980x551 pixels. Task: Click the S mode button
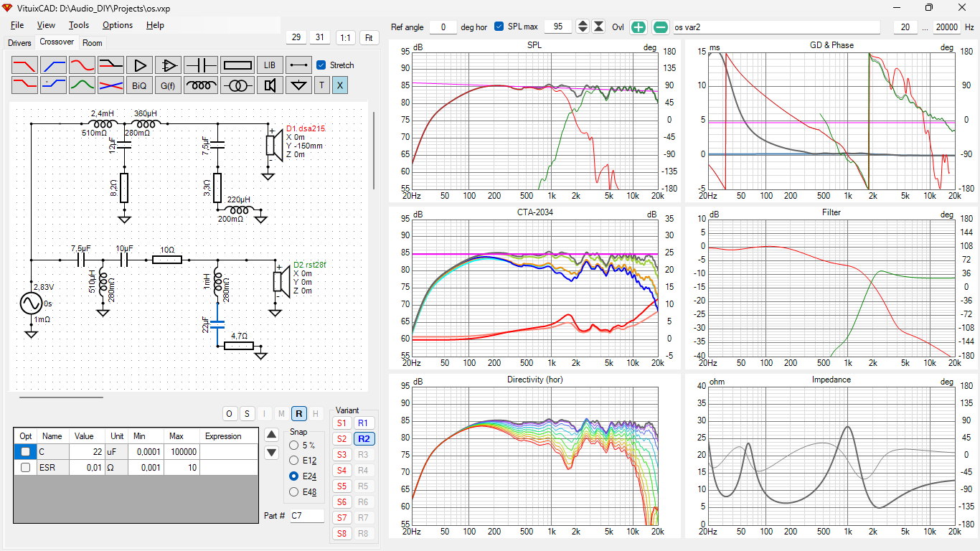coord(247,413)
